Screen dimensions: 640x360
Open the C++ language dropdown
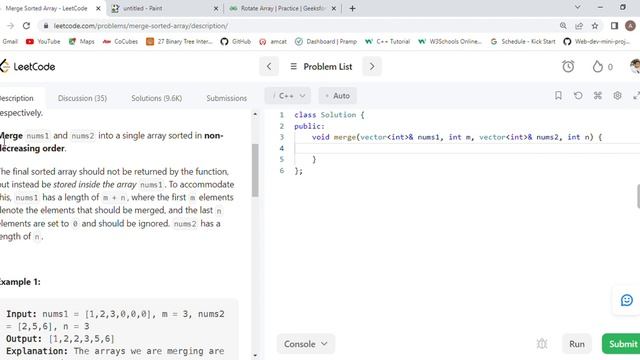(x=288, y=96)
